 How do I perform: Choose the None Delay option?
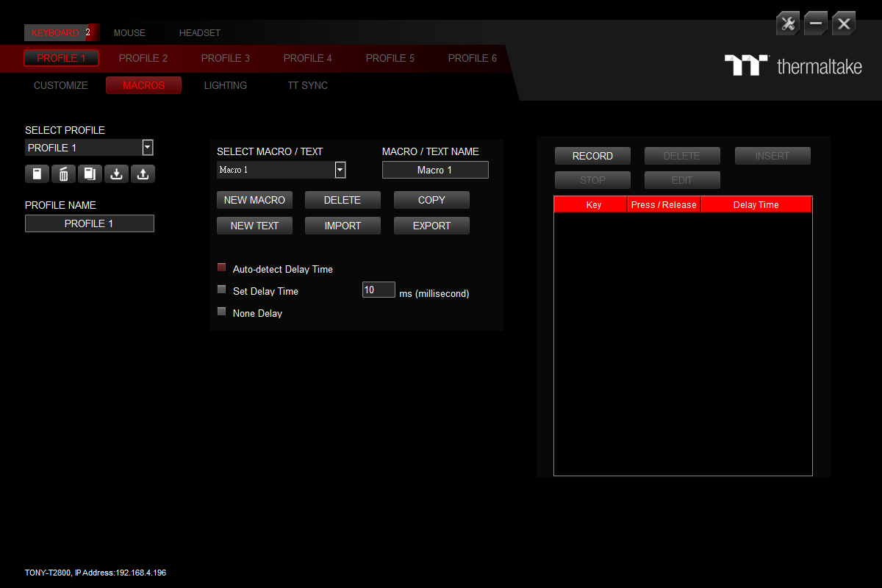(x=222, y=312)
